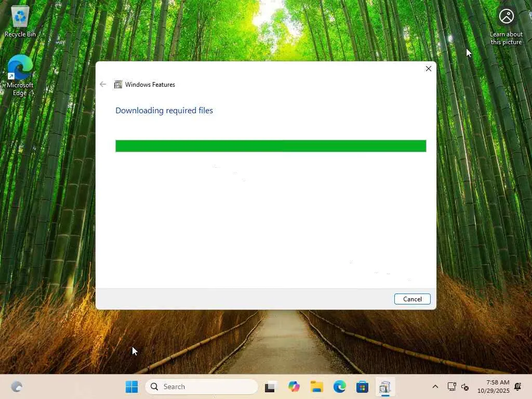Open Task View from the taskbar

270,387
